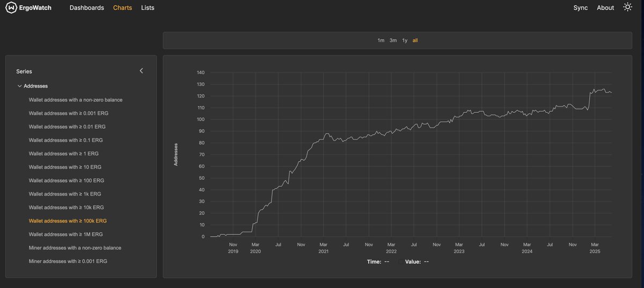Toggle the light/dark theme sun icon
Viewport: 644px width, 288px height.
click(627, 8)
